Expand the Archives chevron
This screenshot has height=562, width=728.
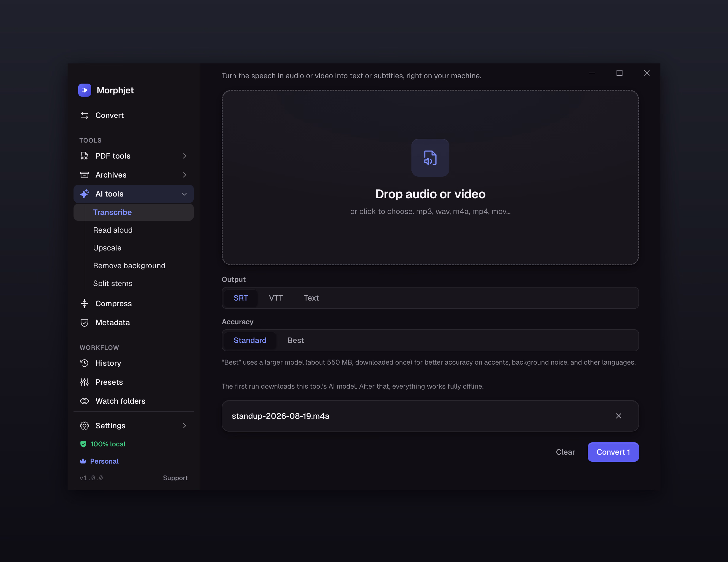(x=184, y=175)
